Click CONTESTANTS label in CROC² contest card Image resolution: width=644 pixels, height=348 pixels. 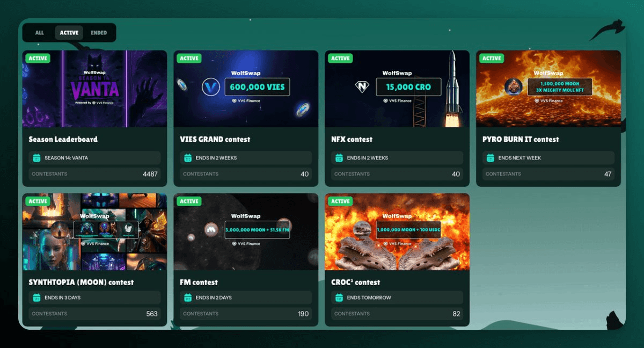pyautogui.click(x=352, y=314)
